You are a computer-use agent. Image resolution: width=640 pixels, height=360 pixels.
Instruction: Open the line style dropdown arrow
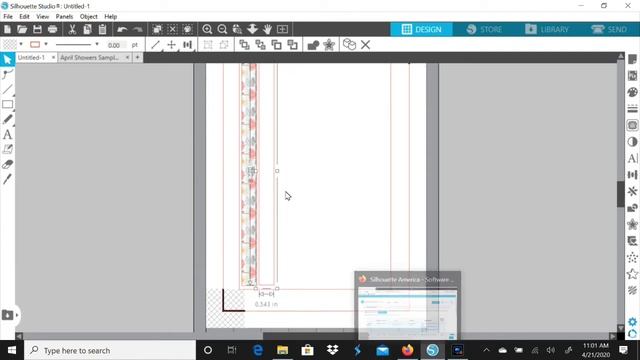pyautogui.click(x=97, y=44)
